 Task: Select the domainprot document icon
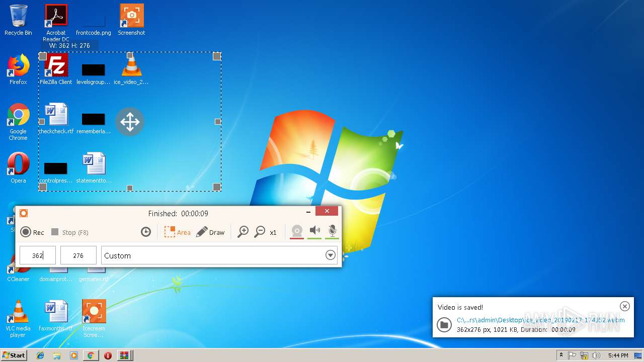[56, 275]
